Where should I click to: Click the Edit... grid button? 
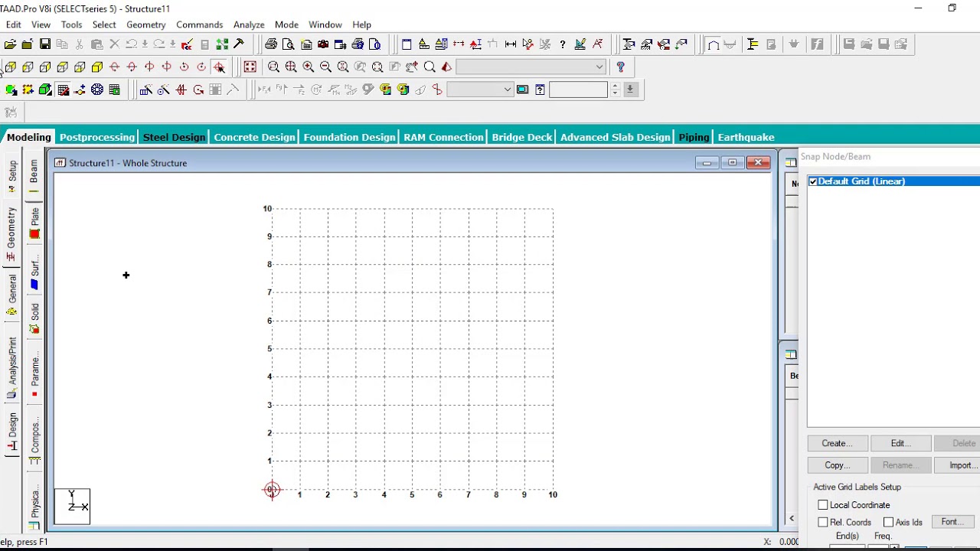[x=900, y=443]
